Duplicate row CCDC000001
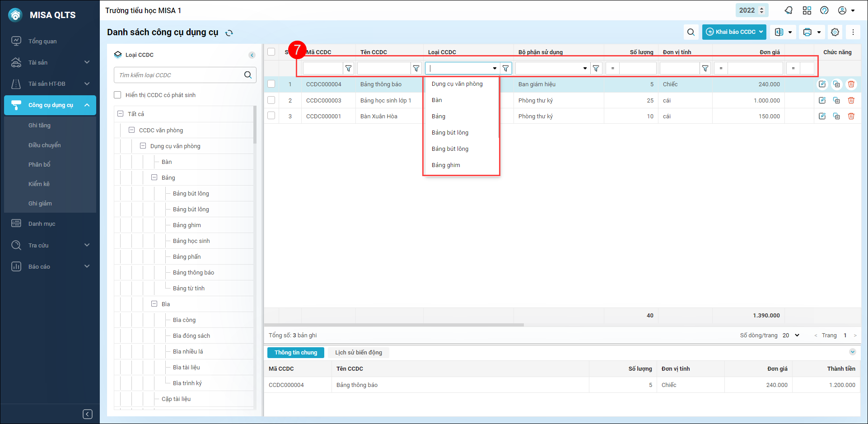This screenshot has height=424, width=868. [x=837, y=116]
